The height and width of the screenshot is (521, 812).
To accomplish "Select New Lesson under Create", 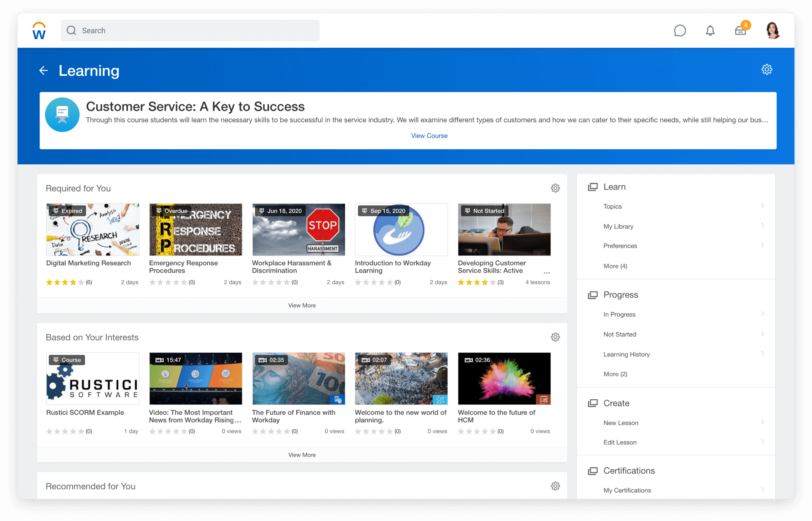I will pos(620,423).
